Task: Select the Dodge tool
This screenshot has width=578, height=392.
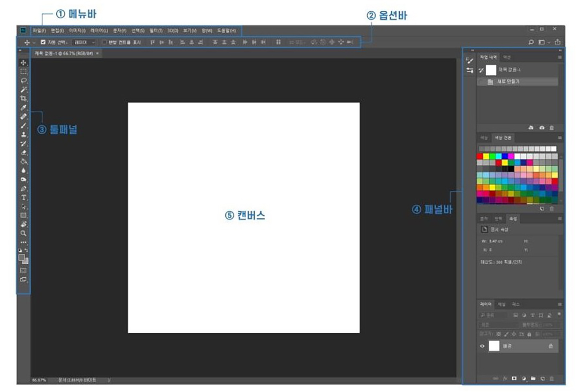Action: pos(23,179)
